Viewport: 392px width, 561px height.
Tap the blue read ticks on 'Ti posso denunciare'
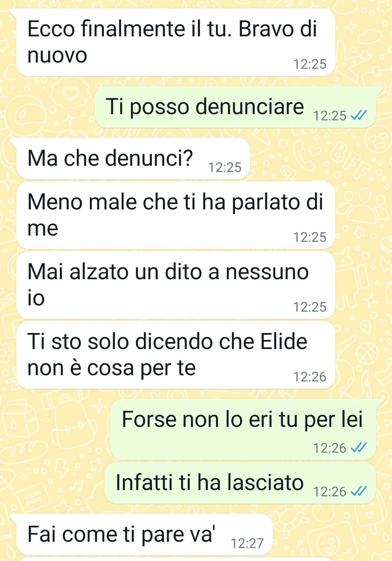point(359,115)
